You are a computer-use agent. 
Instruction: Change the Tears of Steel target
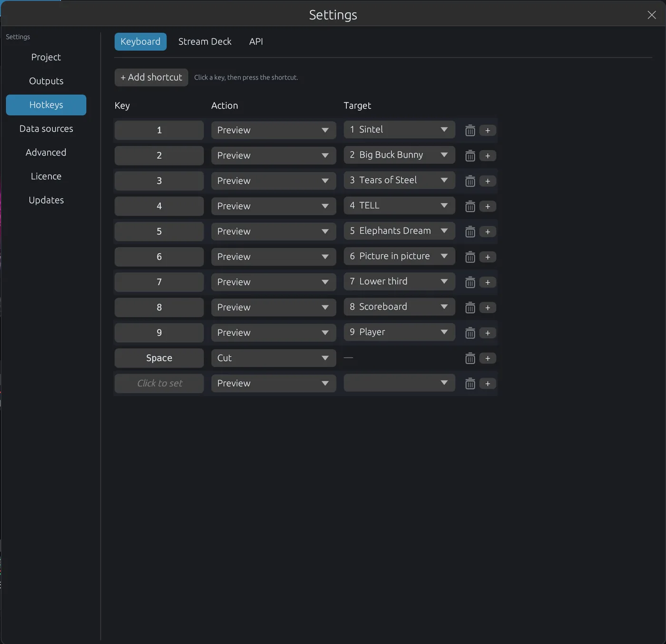coord(399,180)
